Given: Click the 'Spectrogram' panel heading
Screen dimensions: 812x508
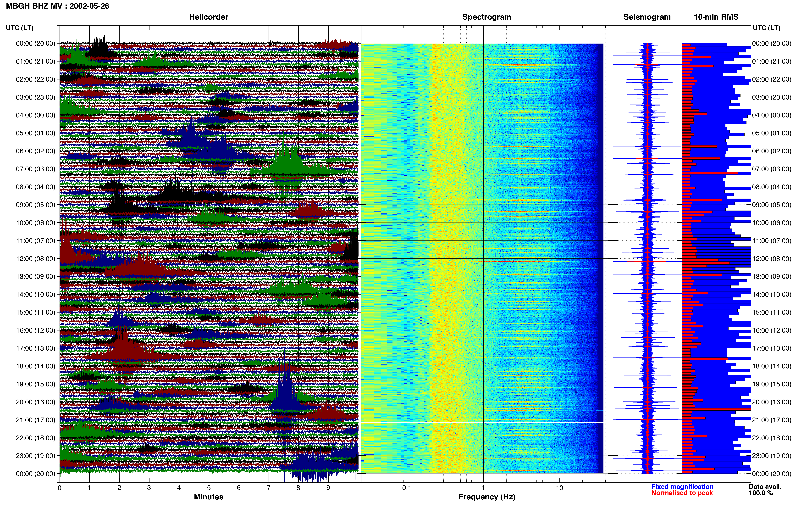Looking at the screenshot, I should coord(487,17).
